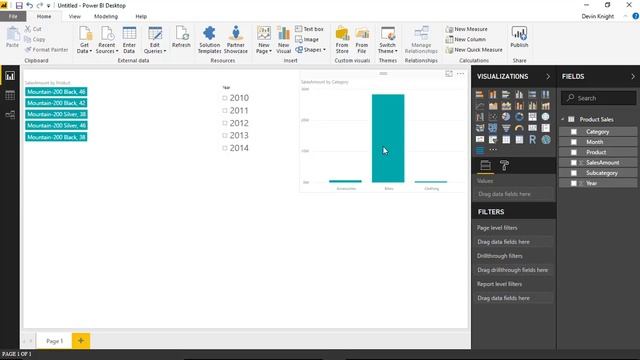Import custom visual via ellipsis
This screenshot has width=640, height=360.
pos(493,150)
